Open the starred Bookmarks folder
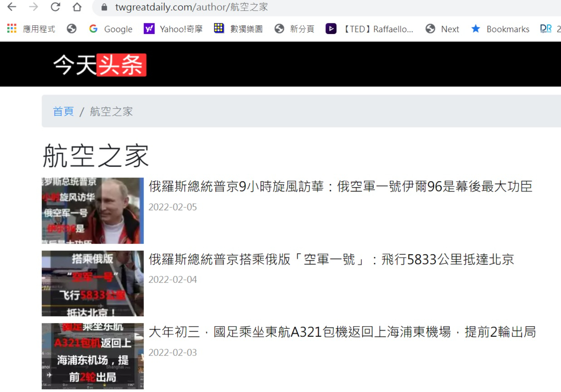561x392 pixels. [x=500, y=29]
